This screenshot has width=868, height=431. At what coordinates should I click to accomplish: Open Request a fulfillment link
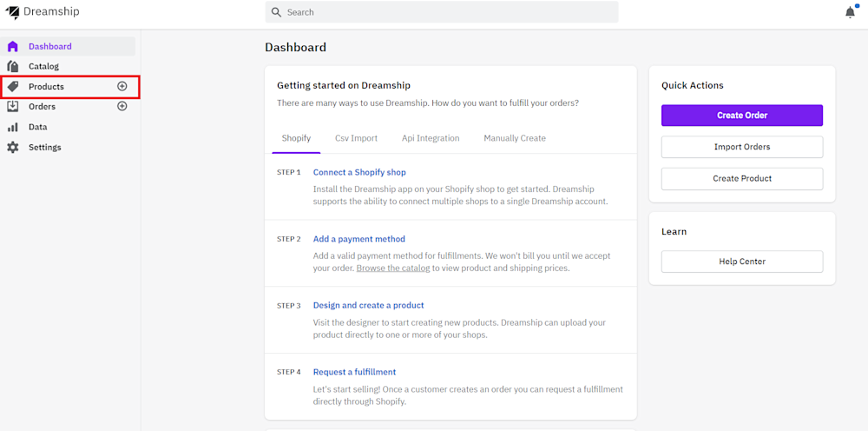[x=354, y=372]
